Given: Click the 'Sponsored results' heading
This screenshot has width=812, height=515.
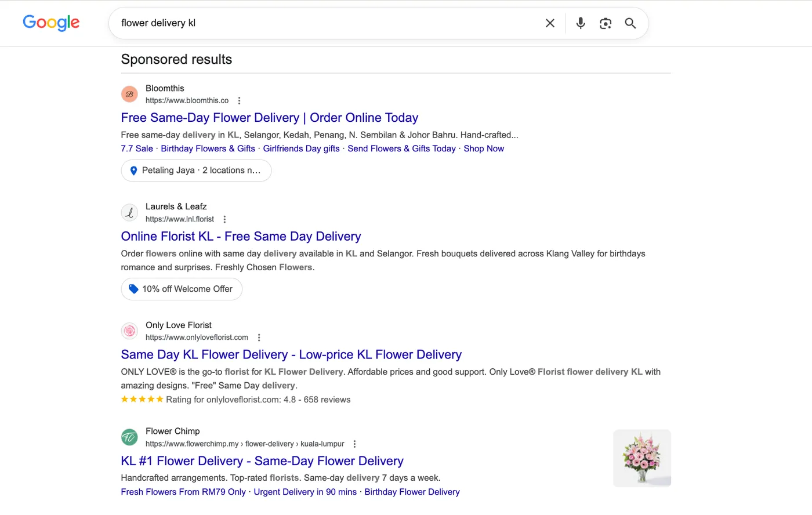Looking at the screenshot, I should coord(176,60).
